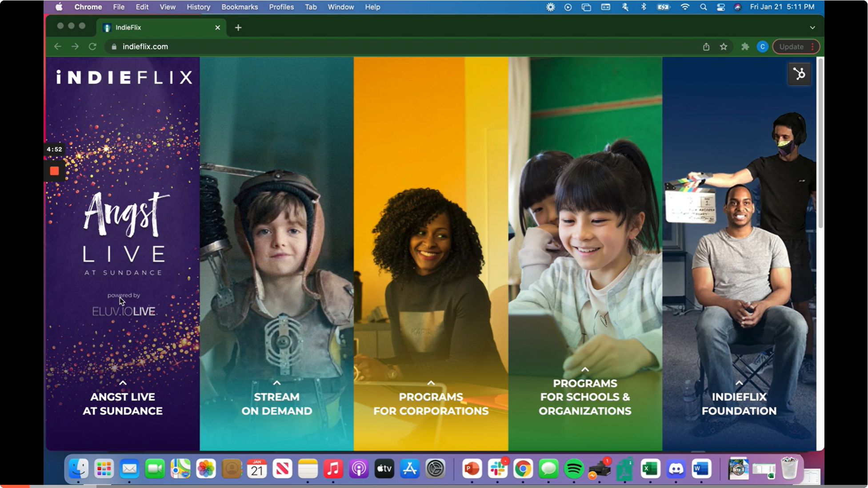The height and width of the screenshot is (488, 868).
Task: Open a new tab with the plus
Action: (x=238, y=28)
